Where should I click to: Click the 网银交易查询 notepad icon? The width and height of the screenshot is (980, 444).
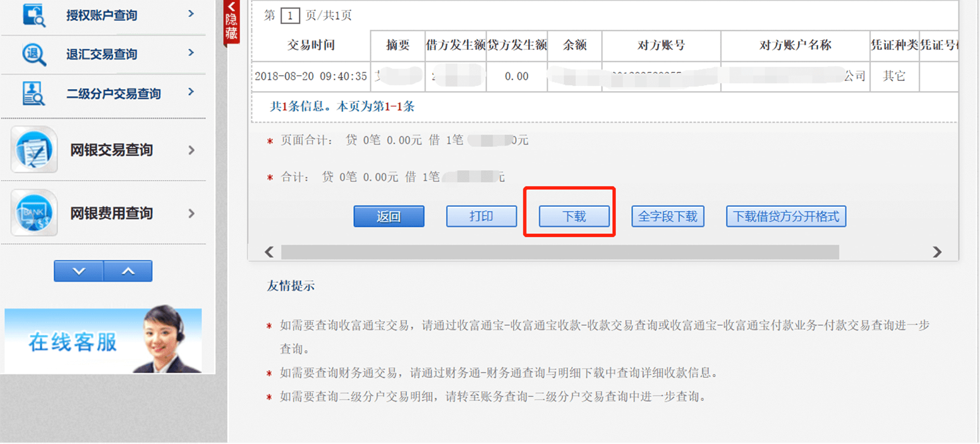(34, 150)
